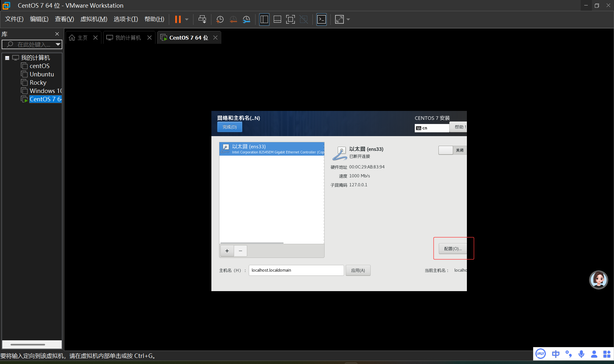This screenshot has height=364, width=614.
Task: Open the 选项卡 menu
Action: pos(126,19)
